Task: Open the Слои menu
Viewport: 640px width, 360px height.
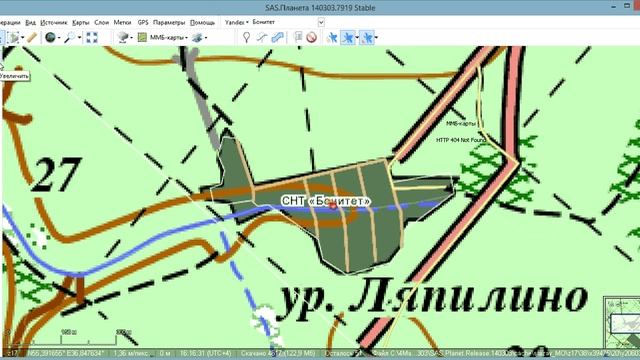Action: (102, 22)
